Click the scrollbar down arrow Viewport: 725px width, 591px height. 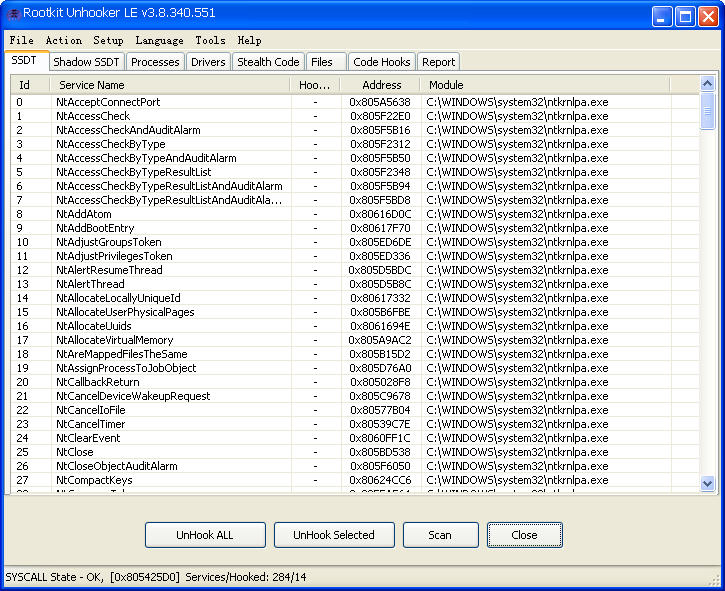pyautogui.click(x=707, y=484)
